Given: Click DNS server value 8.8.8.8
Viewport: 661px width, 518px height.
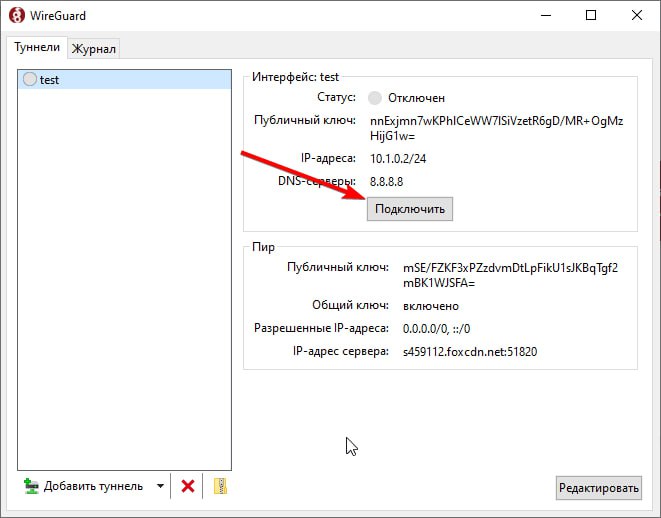Looking at the screenshot, I should [x=386, y=182].
